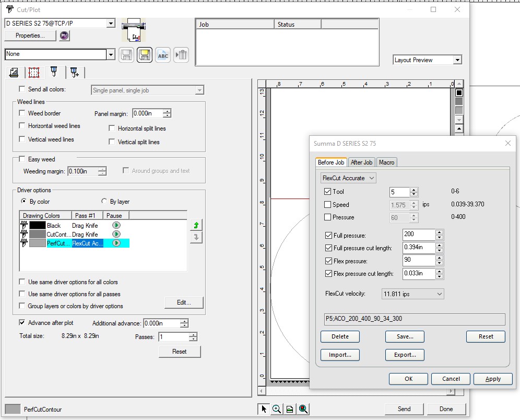520x420 pixels.
Task: Click the Additional advance input field
Action: tap(162, 323)
